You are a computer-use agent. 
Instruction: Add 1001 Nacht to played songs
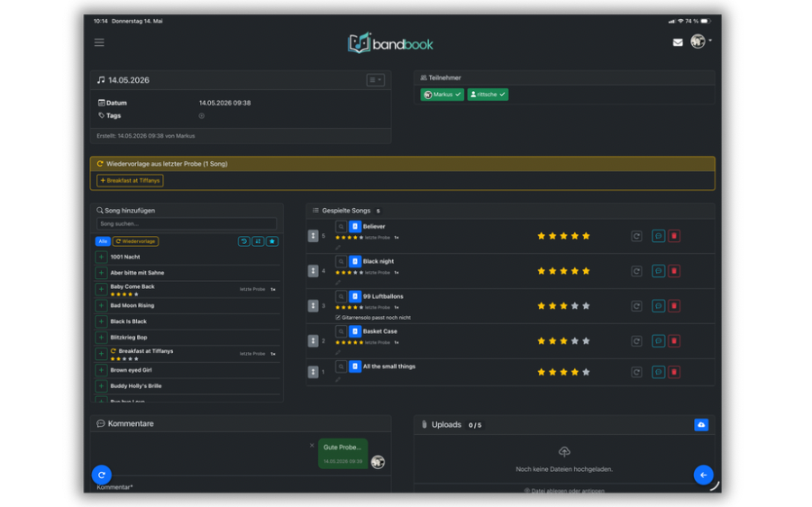tap(101, 258)
